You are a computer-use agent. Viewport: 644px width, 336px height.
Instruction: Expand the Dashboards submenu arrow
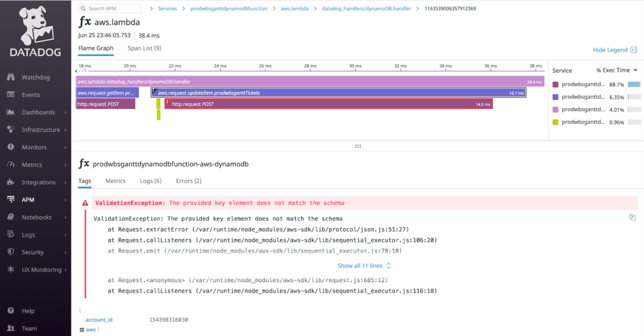pyautogui.click(x=65, y=112)
